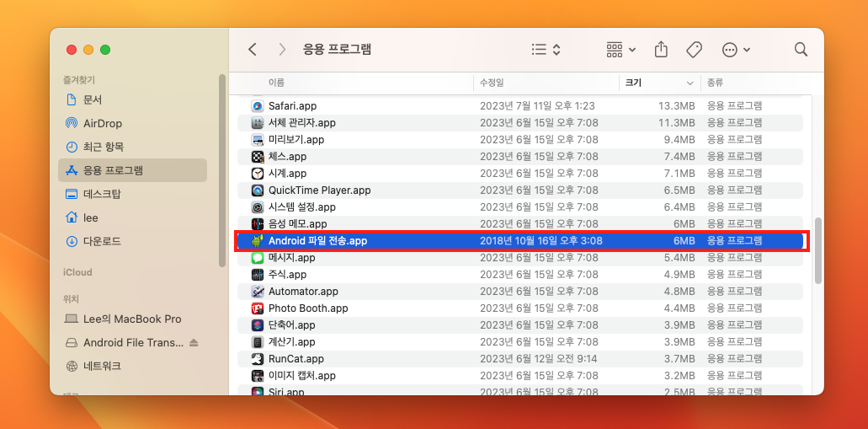Sort by the 이름 column header
The height and width of the screenshot is (429, 868).
pyautogui.click(x=276, y=83)
